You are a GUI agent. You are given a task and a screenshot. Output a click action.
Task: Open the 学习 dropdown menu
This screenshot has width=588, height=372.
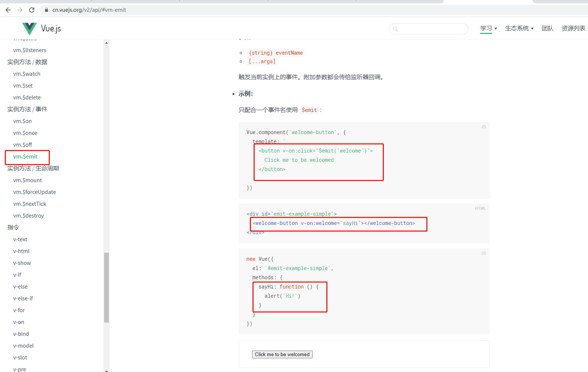pyautogui.click(x=488, y=28)
